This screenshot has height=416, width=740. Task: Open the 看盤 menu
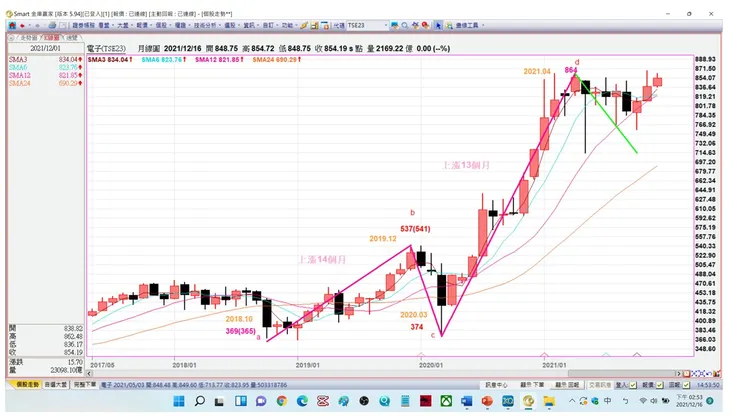pos(104,25)
